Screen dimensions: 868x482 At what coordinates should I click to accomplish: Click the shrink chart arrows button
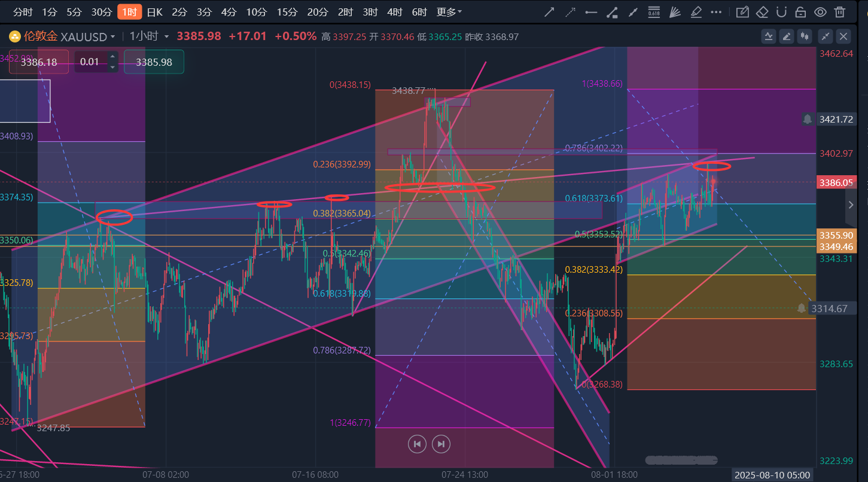coord(826,36)
